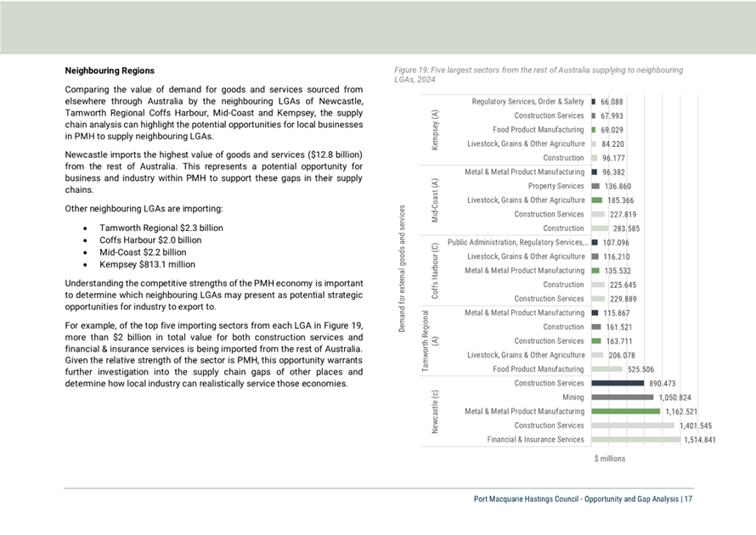The width and height of the screenshot is (756, 535).
Task: Click the 'Mining' chart label
Action: click(x=573, y=397)
